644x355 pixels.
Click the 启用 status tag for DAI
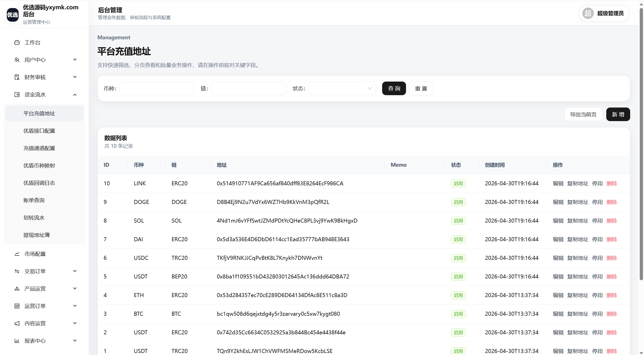(x=458, y=239)
